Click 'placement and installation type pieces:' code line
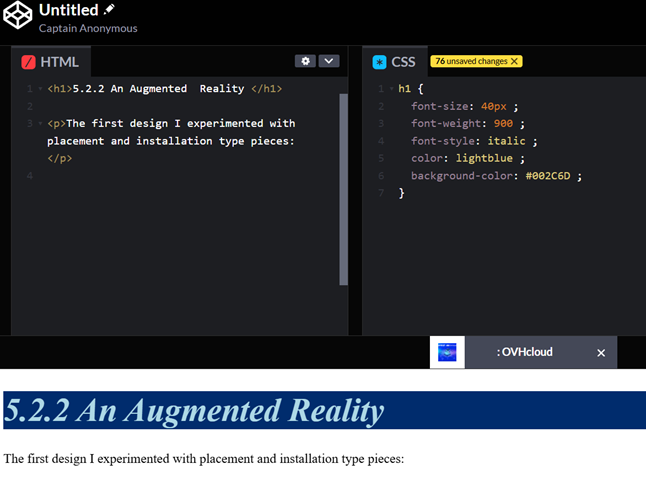The height and width of the screenshot is (480, 646). pos(171,141)
